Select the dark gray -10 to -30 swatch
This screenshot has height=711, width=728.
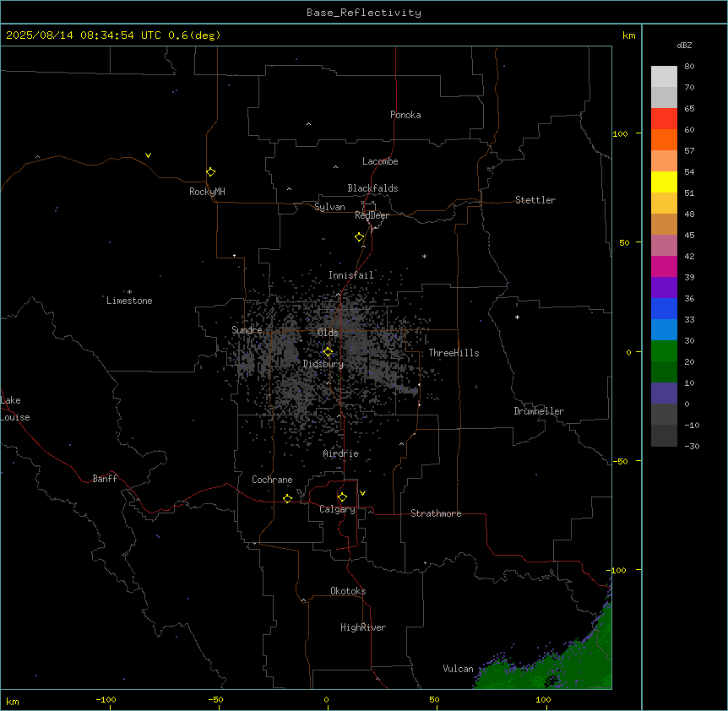coord(664,436)
